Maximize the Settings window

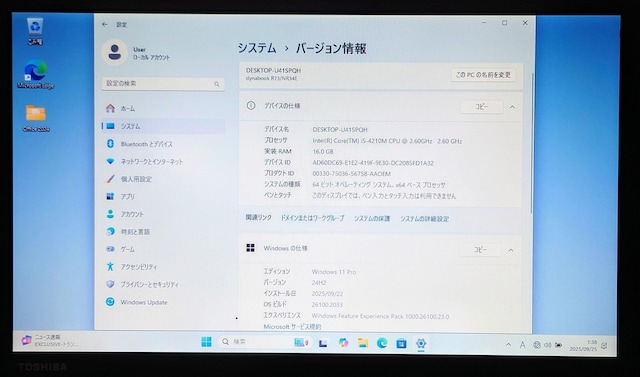tap(504, 23)
